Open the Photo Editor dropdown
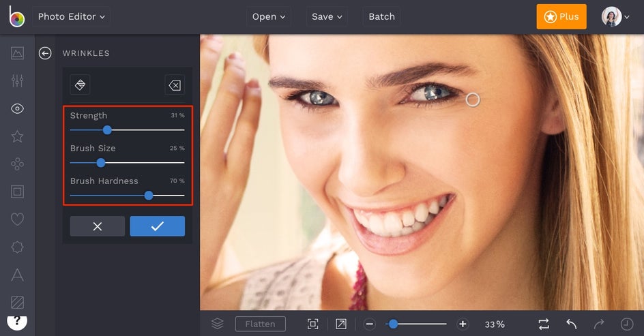 click(71, 17)
